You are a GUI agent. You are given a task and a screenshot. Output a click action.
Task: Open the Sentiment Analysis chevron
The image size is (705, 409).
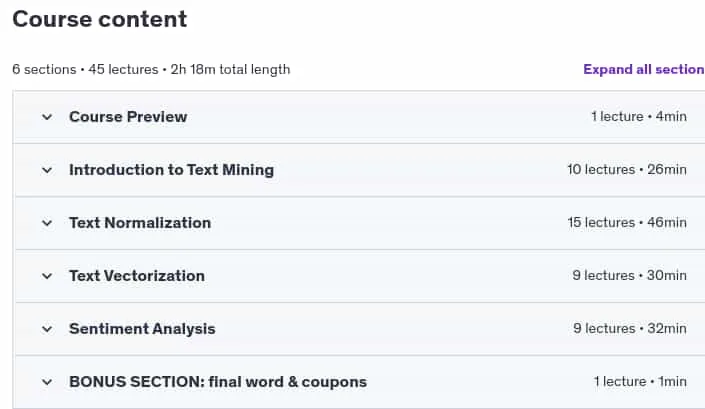click(x=47, y=329)
